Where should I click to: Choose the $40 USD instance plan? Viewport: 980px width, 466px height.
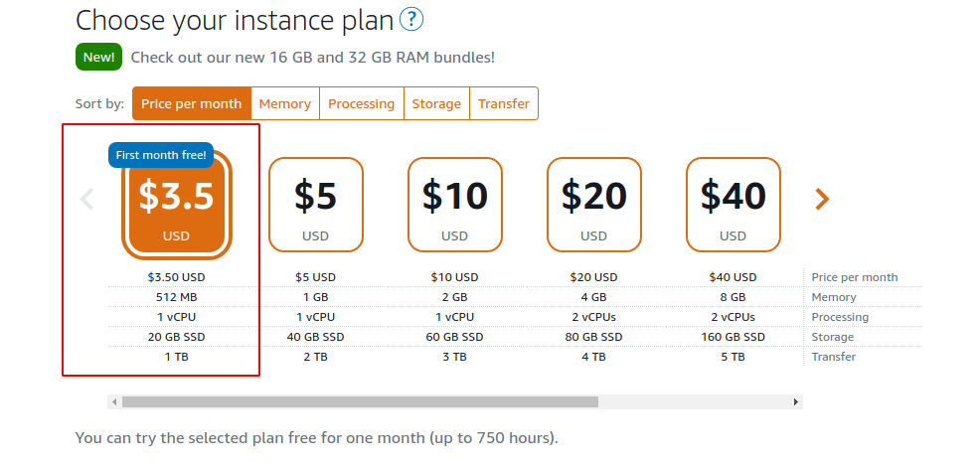point(734,205)
